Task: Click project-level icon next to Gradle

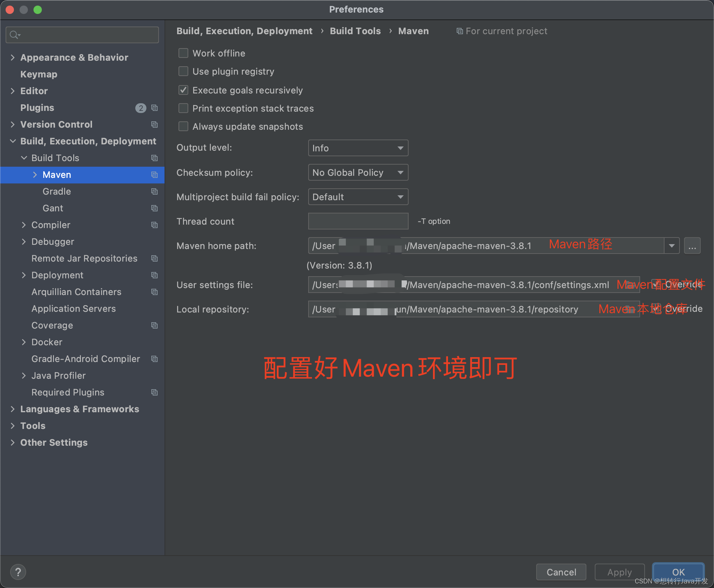Action: click(154, 191)
